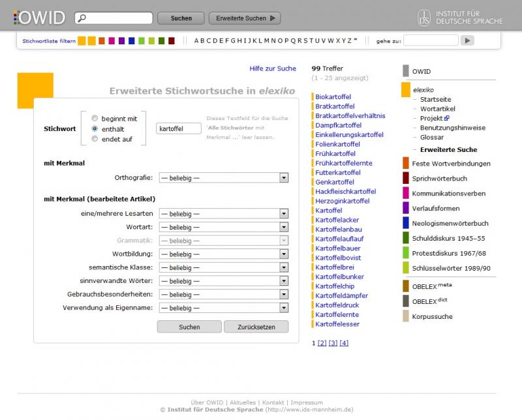Filter keyword list by the magenta swatch
The image size is (522, 420).
112,40
